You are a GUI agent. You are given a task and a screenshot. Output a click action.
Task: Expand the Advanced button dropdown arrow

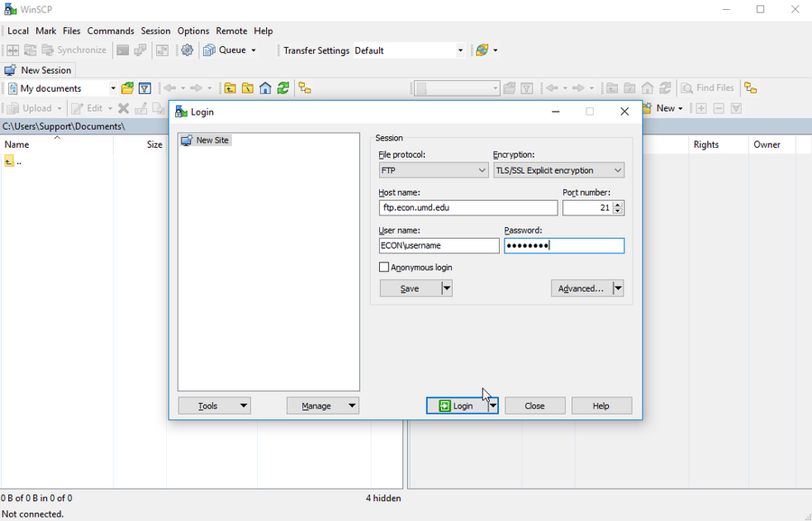[618, 288]
